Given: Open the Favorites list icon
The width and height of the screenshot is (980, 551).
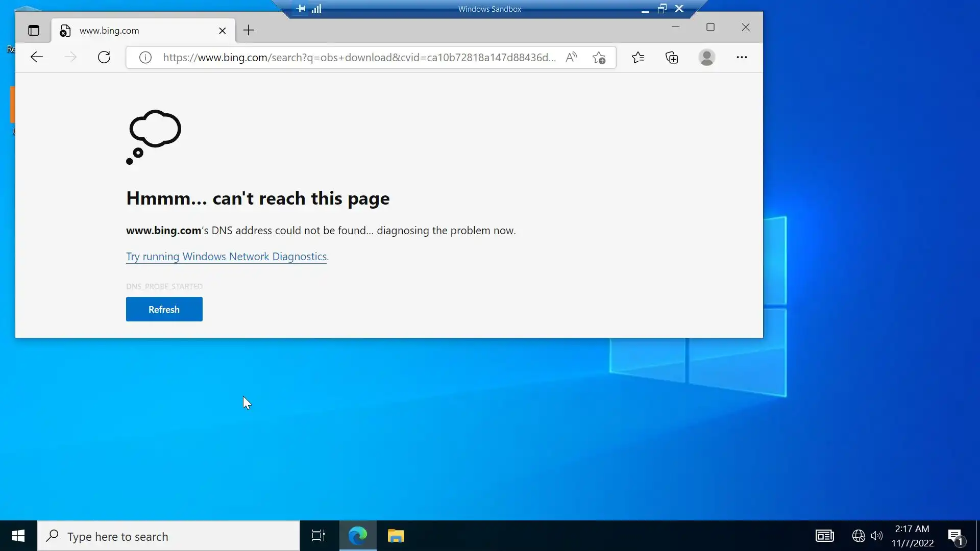Looking at the screenshot, I should tap(638, 58).
